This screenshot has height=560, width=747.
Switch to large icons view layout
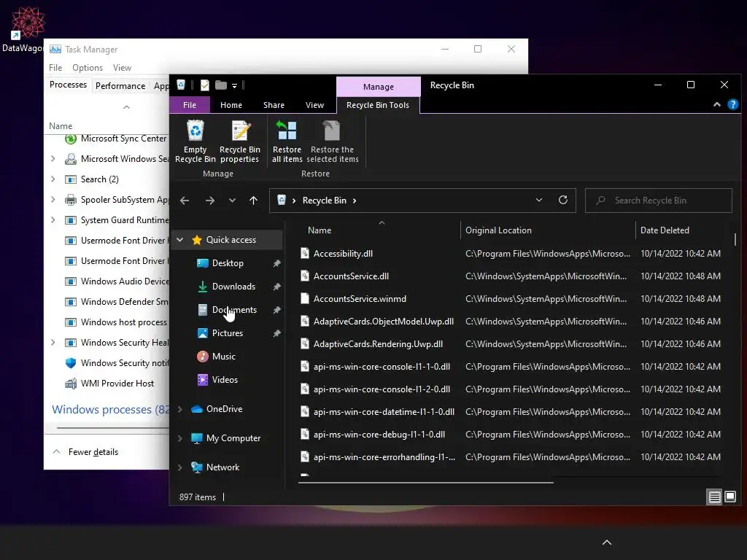click(729, 497)
